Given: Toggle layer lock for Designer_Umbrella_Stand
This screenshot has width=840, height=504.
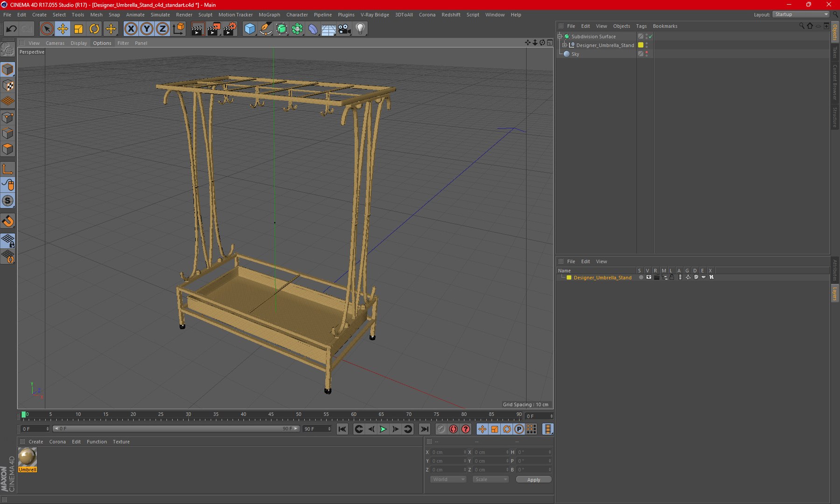Looking at the screenshot, I should 672,277.
